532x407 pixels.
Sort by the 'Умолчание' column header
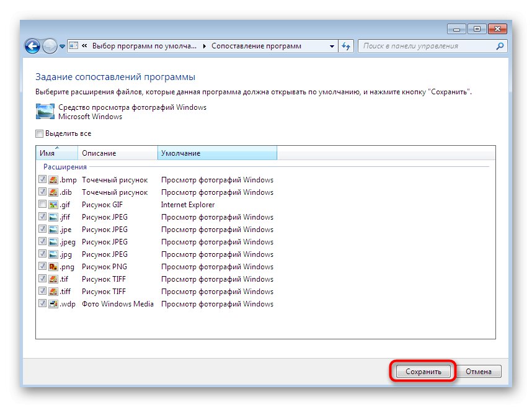(x=217, y=153)
